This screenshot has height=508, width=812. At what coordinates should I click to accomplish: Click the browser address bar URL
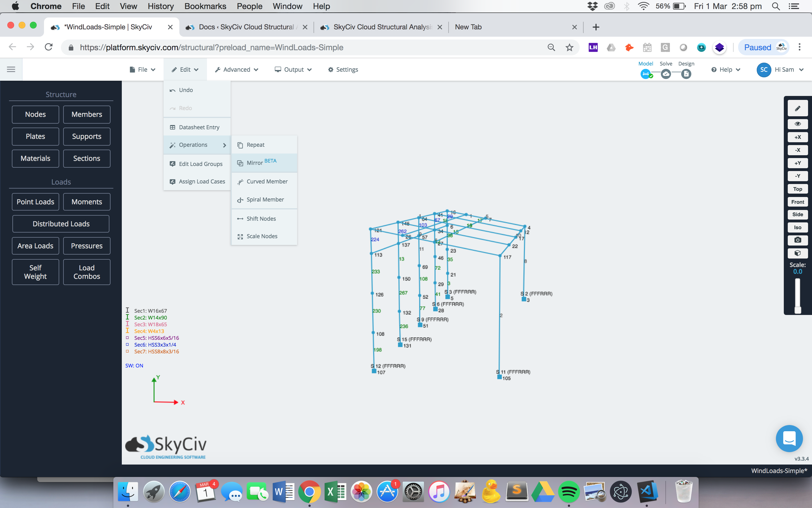(211, 47)
